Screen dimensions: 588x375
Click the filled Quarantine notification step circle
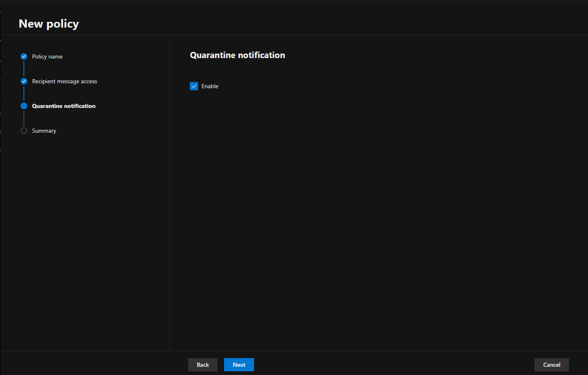pyautogui.click(x=24, y=106)
